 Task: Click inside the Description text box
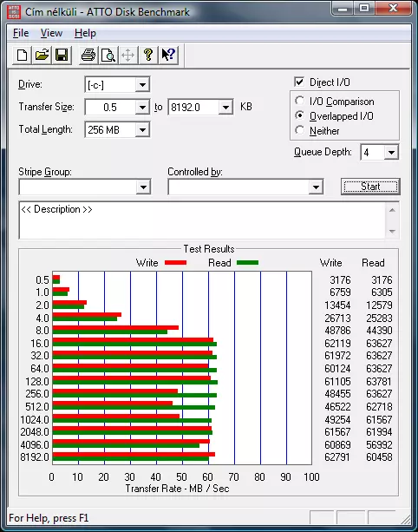(x=202, y=220)
